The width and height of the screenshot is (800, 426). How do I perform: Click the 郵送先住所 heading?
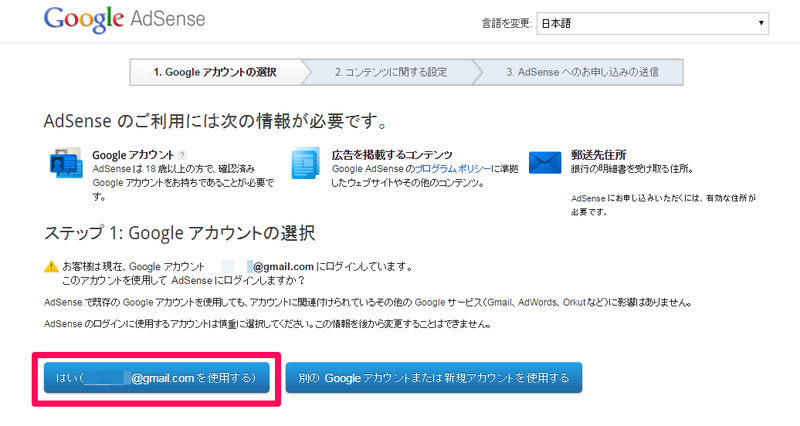point(598,155)
